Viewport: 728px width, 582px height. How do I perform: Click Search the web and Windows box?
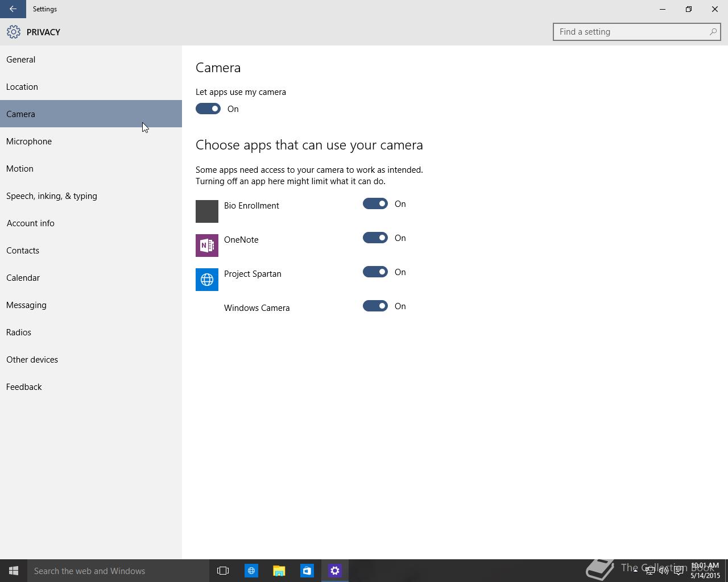pos(118,571)
